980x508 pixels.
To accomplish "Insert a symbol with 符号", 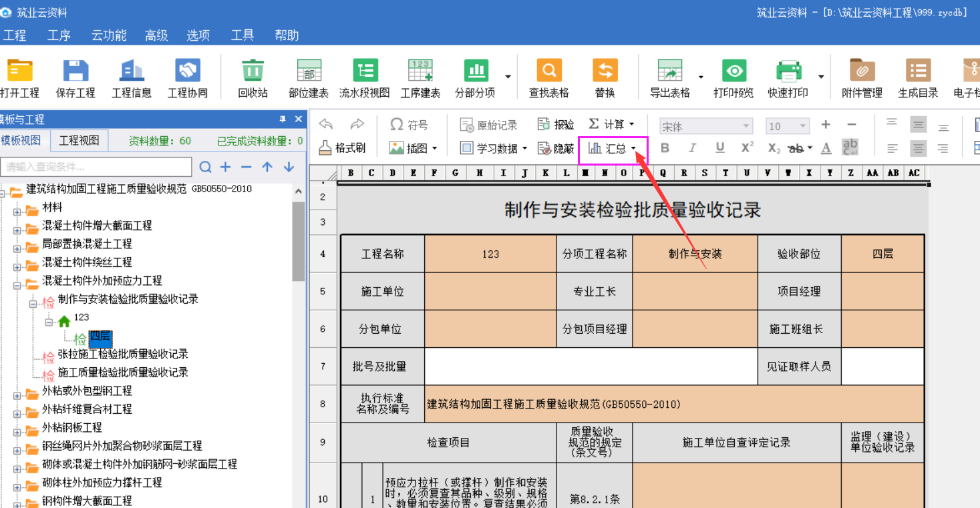I will coord(409,125).
